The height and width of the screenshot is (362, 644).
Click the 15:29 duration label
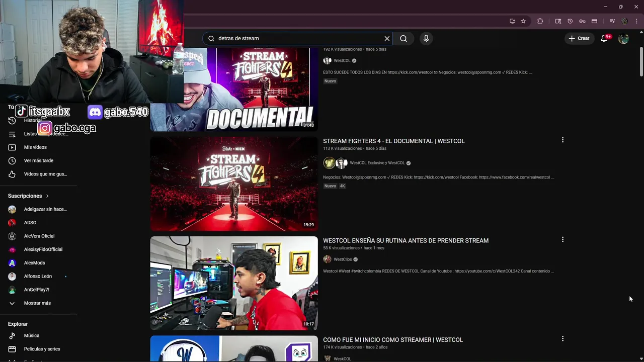coord(308,225)
